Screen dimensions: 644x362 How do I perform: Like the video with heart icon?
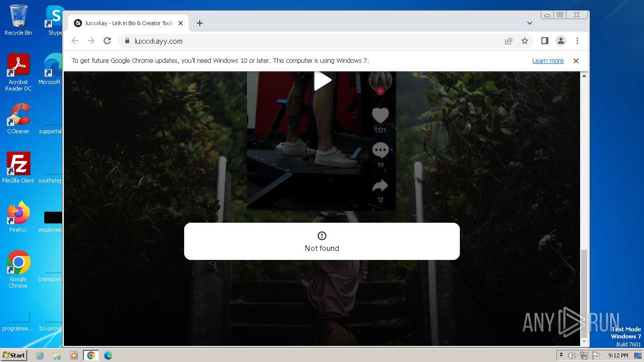point(380,116)
